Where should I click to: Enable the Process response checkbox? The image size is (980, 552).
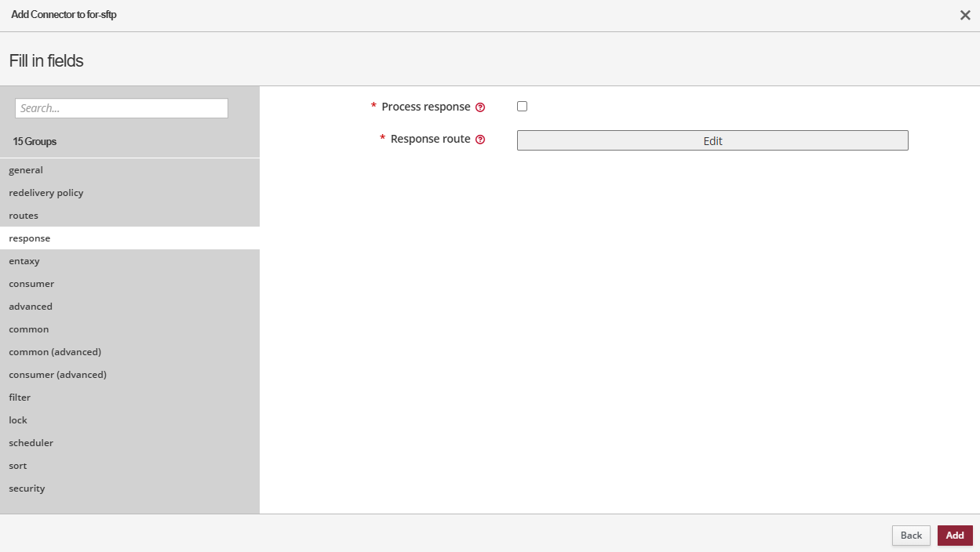tap(522, 107)
